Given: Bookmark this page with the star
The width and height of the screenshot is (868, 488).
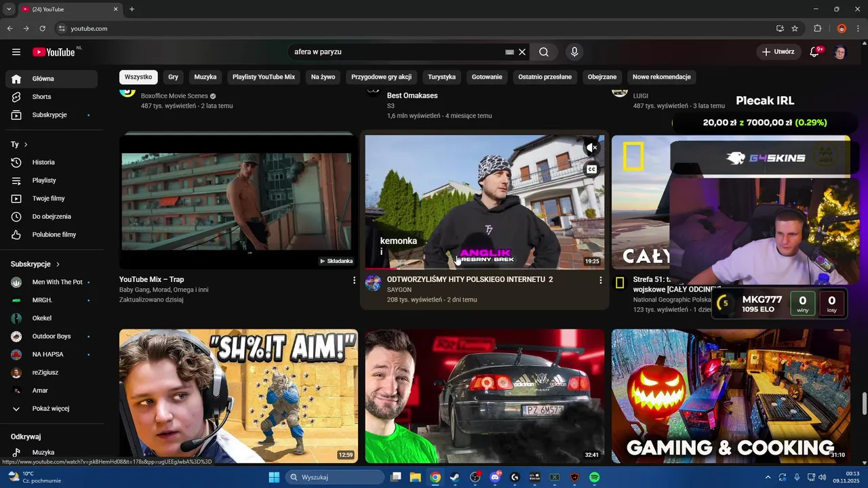Looking at the screenshot, I should pyautogui.click(x=795, y=28).
